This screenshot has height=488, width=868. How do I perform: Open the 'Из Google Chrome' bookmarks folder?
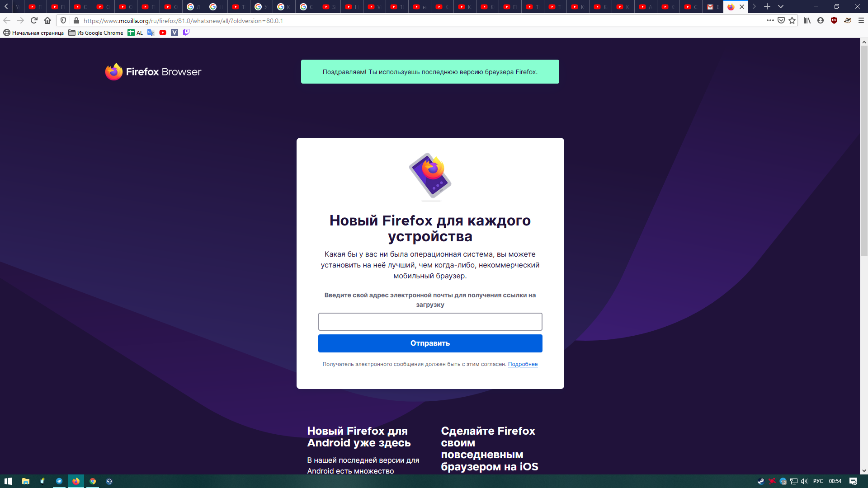point(96,33)
